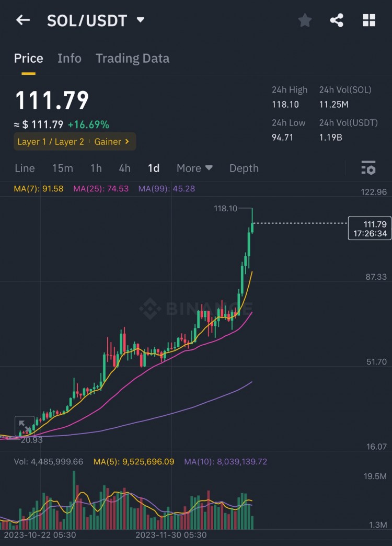Tap the 24h Vol(USDT) value 1.19B

(330, 137)
